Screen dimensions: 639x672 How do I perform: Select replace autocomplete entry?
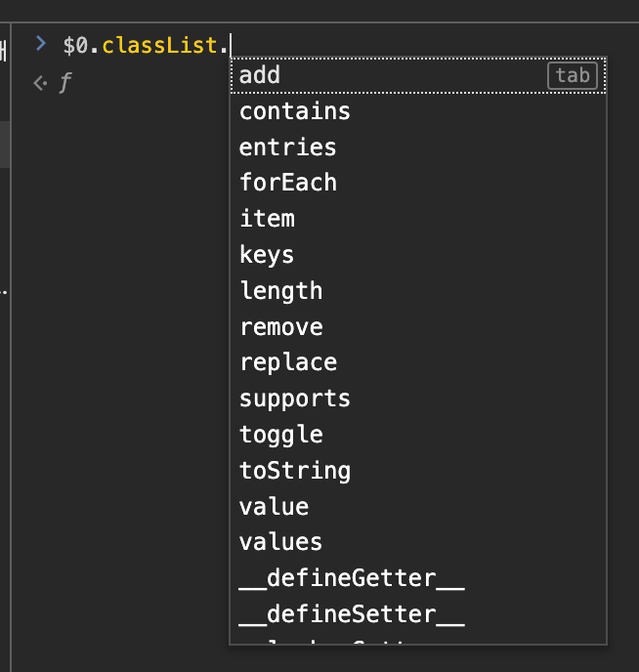418,363
